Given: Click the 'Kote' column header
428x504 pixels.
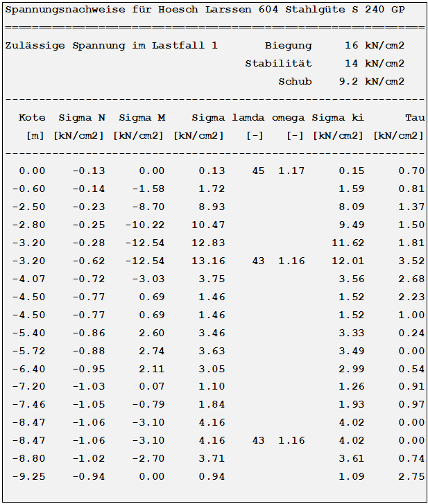Looking at the screenshot, I should [x=32, y=118].
